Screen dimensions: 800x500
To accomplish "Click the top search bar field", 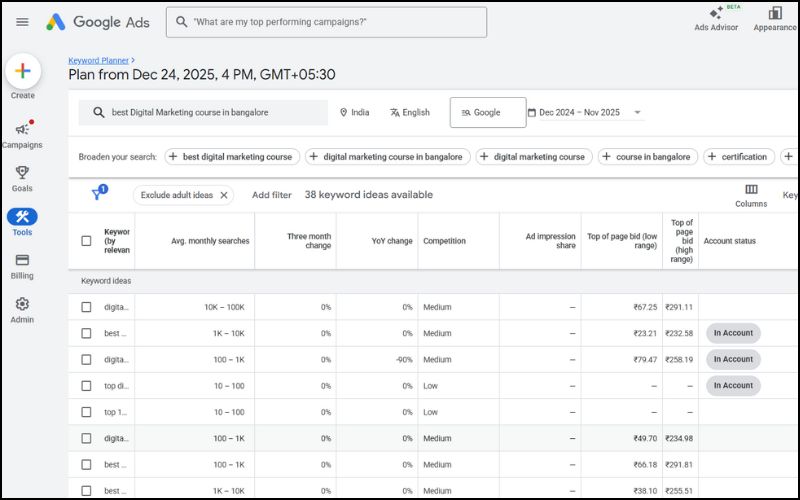I will tap(327, 22).
